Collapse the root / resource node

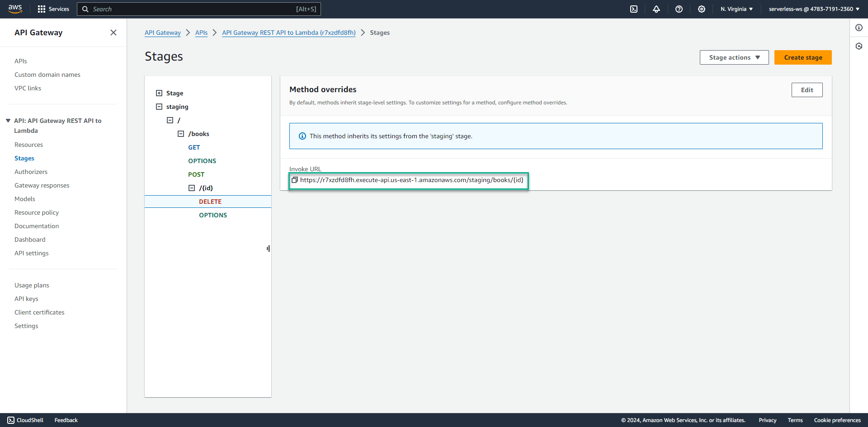tap(170, 120)
